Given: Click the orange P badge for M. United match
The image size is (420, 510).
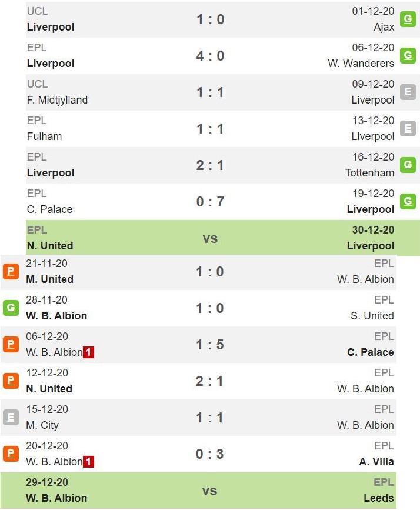Looking at the screenshot, I should pyautogui.click(x=11, y=271).
